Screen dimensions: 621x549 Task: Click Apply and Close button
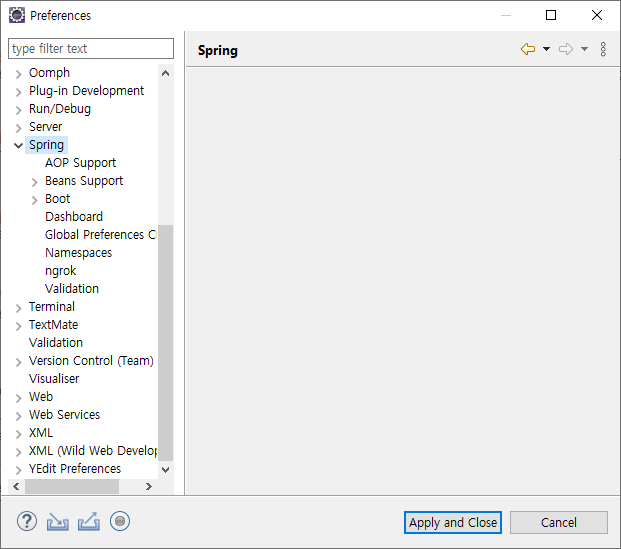click(453, 522)
